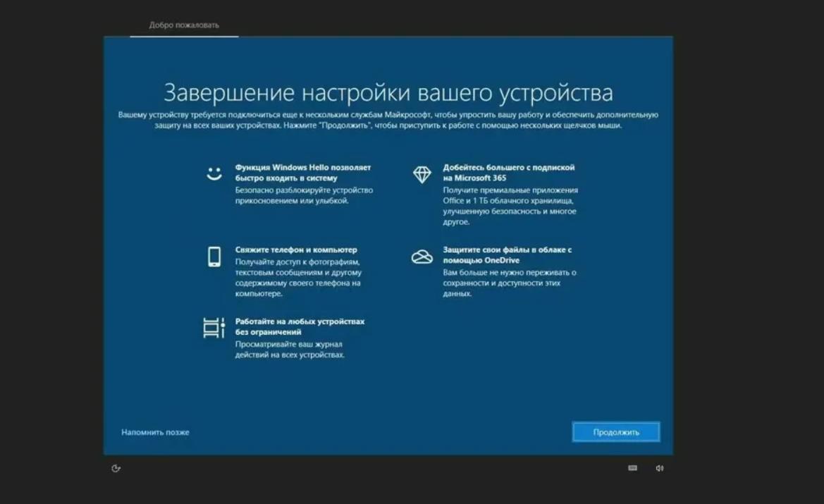Image resolution: width=824 pixels, height=504 pixels.
Task: Click the phone link icon
Action: pos(214,257)
